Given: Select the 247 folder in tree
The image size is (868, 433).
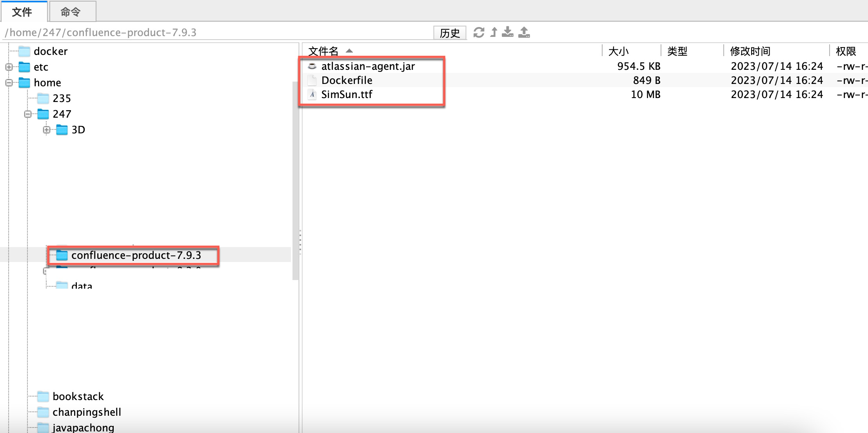Looking at the screenshot, I should click(62, 114).
